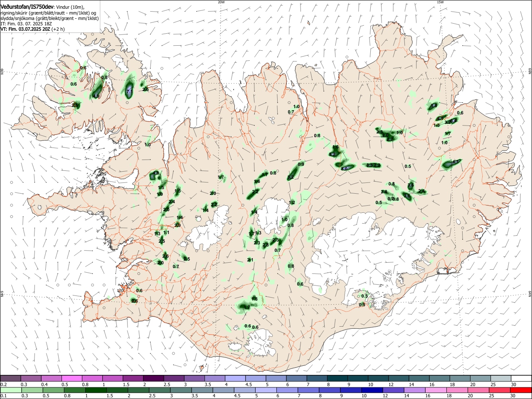Click the dusky mauve first swatch of top legend
The image size is (532, 399).
pos(10,378)
